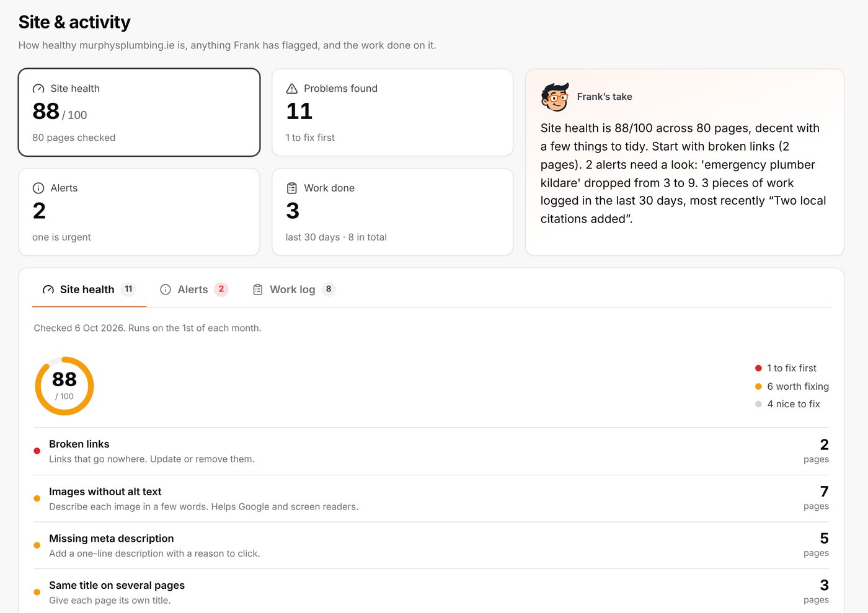Click the orange legend dot for 6 worth fixing

758,386
